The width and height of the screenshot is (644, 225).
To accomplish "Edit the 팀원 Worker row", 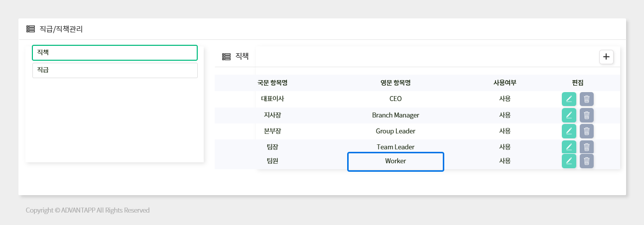I will click(x=569, y=161).
